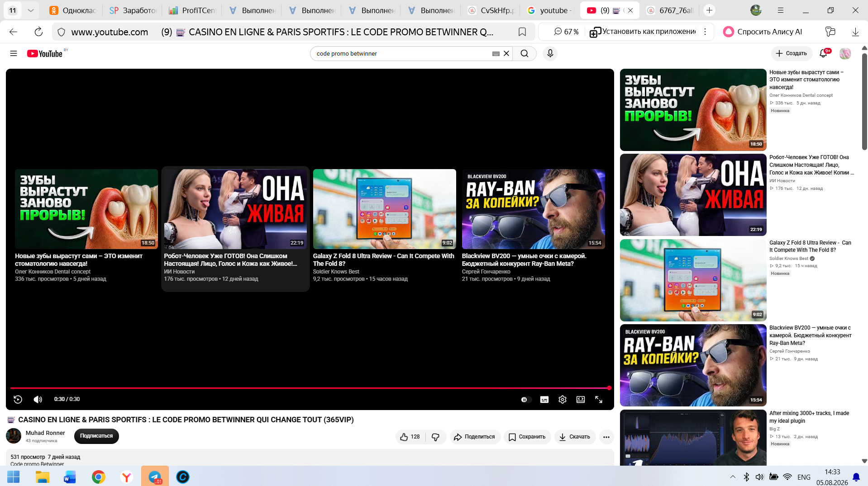Open YouTube notifications bell
The image size is (868, 486).
(824, 53)
